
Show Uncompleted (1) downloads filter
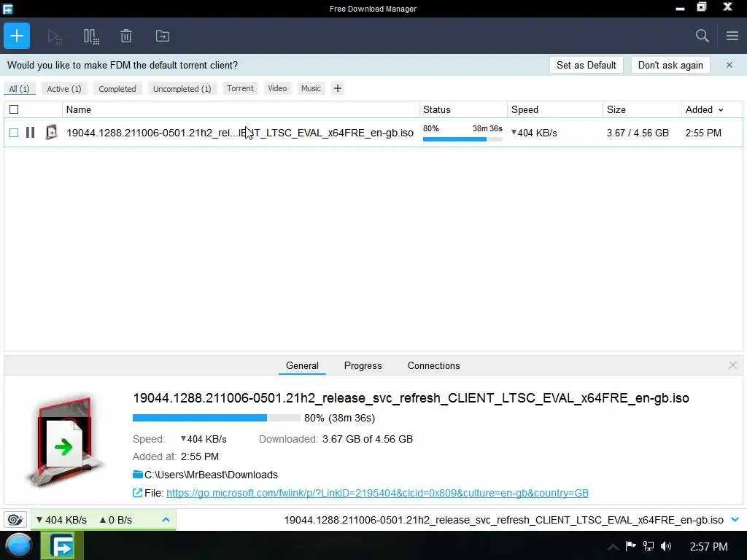click(x=182, y=88)
